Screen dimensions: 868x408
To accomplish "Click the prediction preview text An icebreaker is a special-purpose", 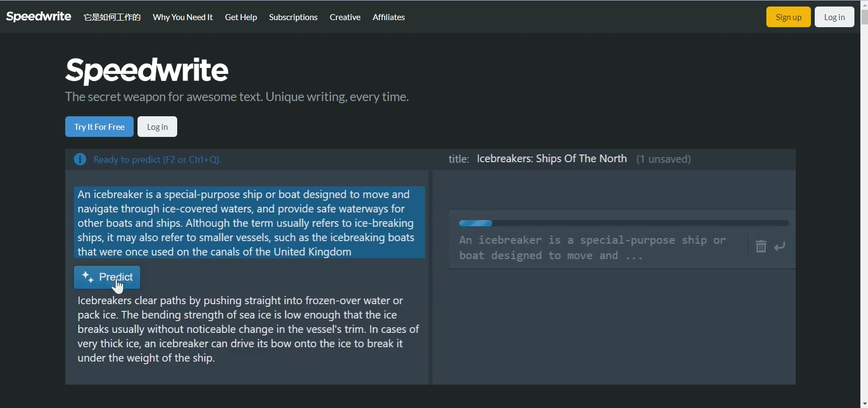I will tap(592, 248).
